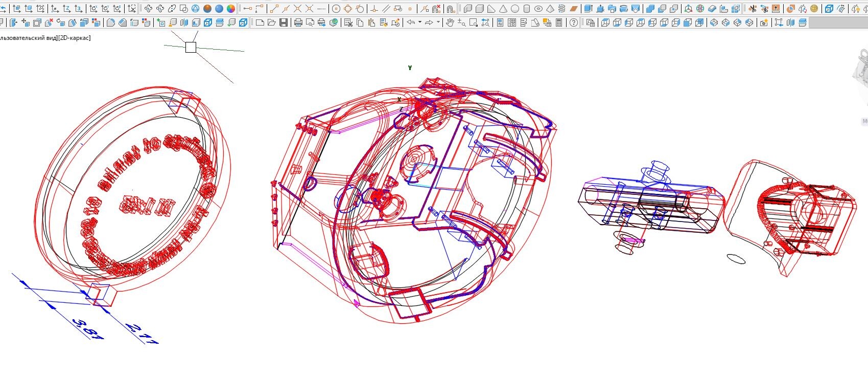Launch the 3D Rotate gizmo tool
This screenshot has height=378, width=868.
pos(700,9)
